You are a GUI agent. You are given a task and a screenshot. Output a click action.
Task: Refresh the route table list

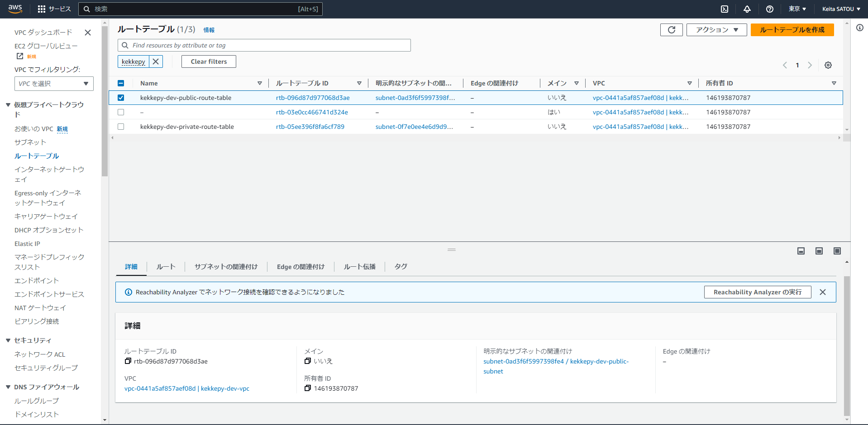[672, 30]
